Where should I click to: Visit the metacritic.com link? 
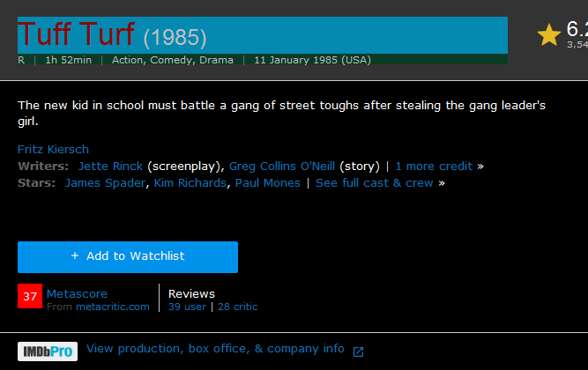113,307
